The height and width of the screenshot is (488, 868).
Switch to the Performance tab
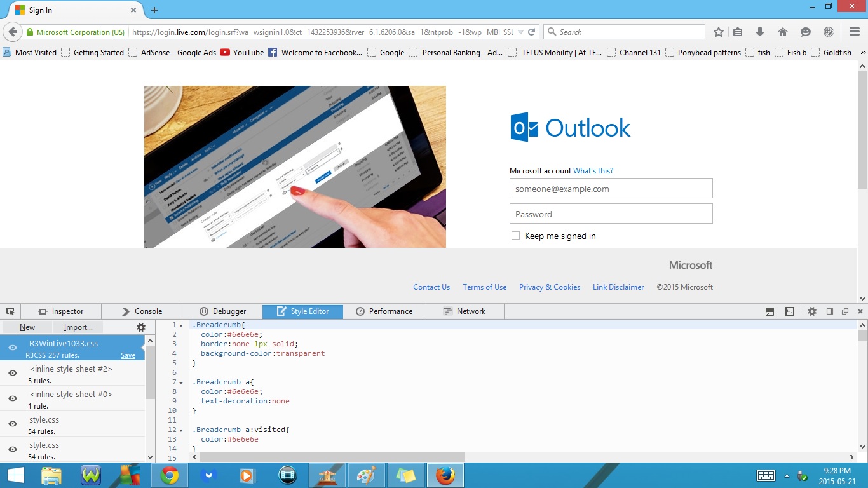click(x=384, y=311)
